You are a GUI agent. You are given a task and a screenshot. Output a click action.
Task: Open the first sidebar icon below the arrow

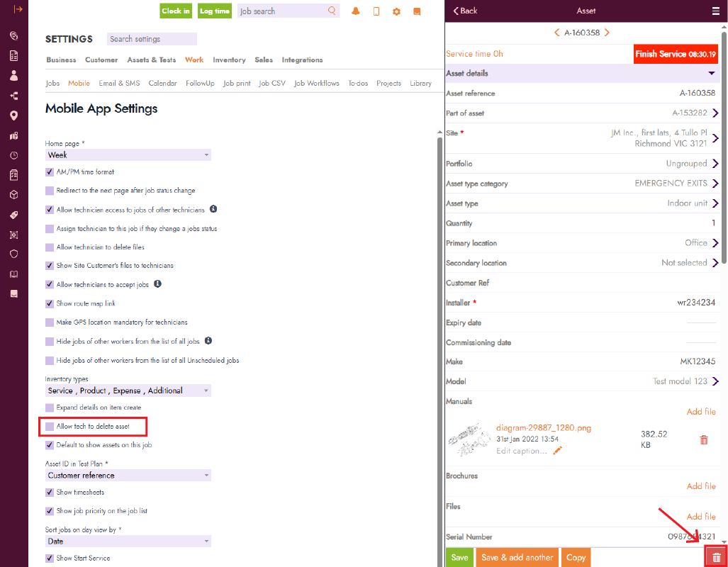pos(14,35)
